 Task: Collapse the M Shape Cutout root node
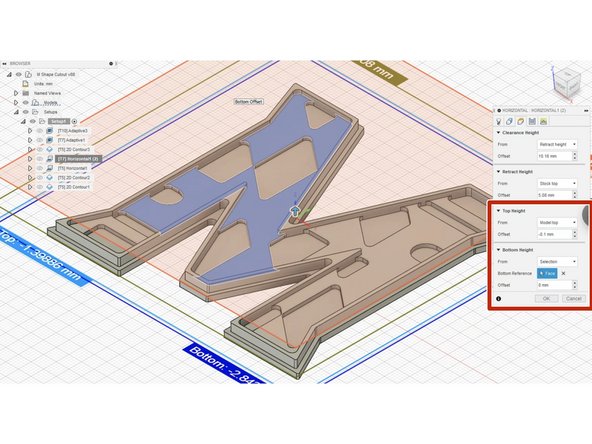[x=10, y=74]
